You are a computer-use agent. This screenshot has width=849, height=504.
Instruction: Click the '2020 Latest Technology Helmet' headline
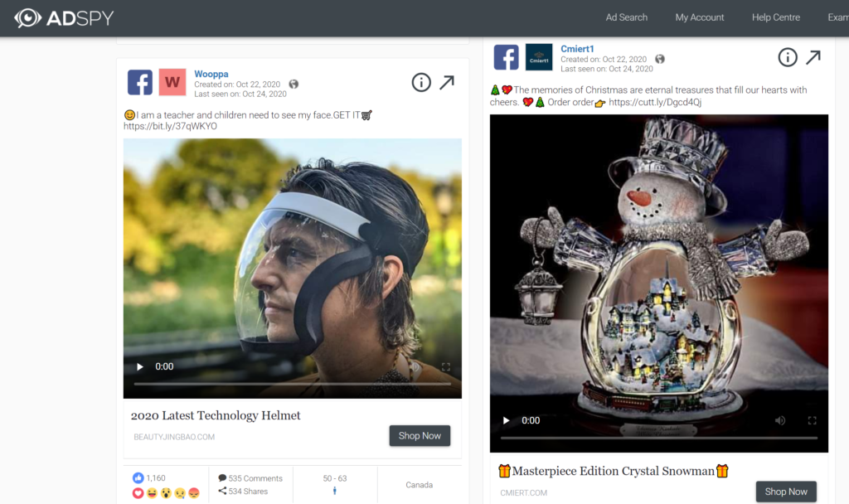pyautogui.click(x=216, y=415)
